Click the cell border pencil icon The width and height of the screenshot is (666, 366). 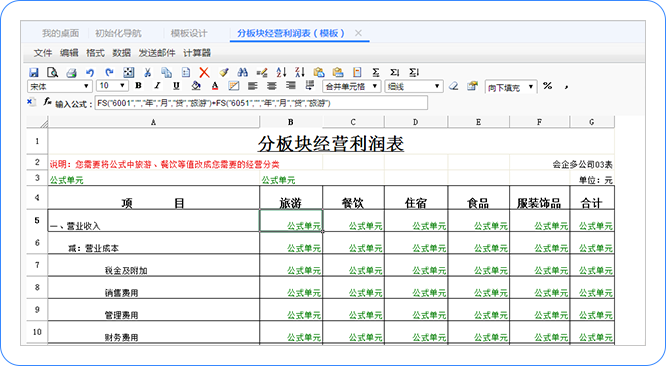coord(234,86)
